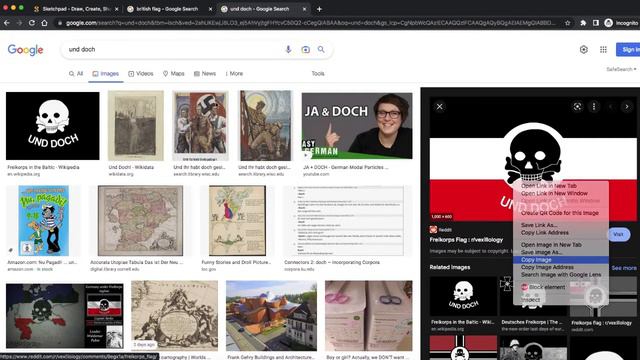The image size is (640, 360).
Task: Switch to the Sketchpad browser tab
Action: (76, 9)
